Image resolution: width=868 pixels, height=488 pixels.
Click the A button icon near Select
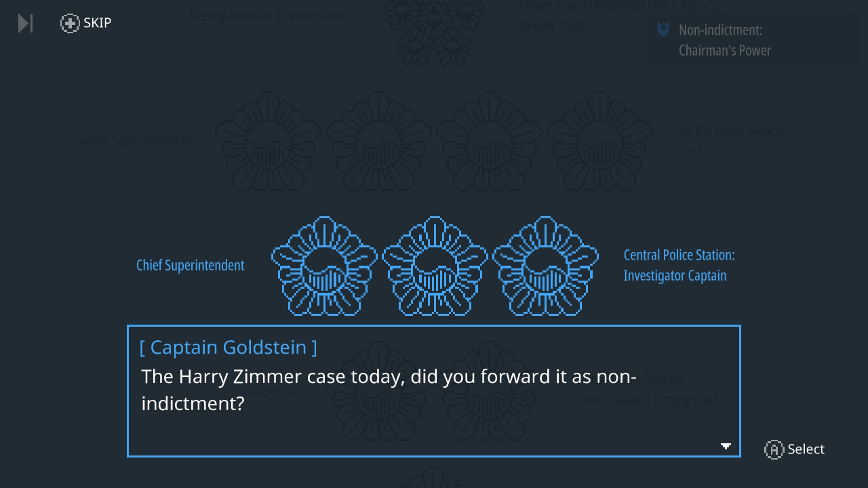point(774,449)
